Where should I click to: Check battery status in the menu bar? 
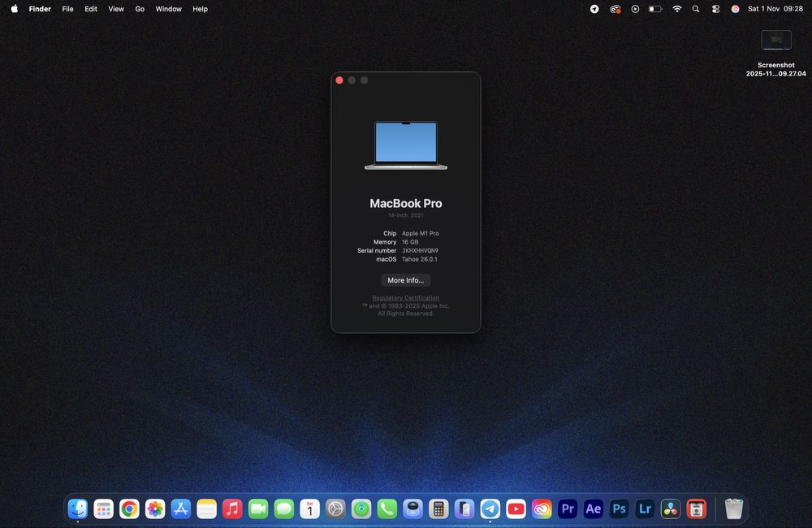tap(655, 9)
